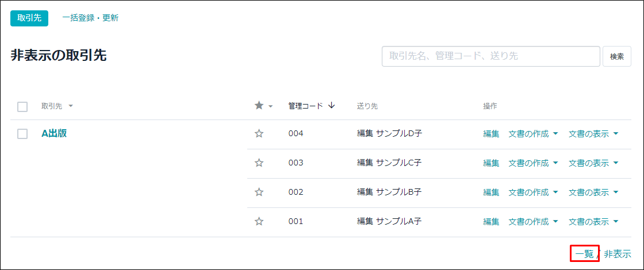Check the box next to A出版

(x=22, y=134)
